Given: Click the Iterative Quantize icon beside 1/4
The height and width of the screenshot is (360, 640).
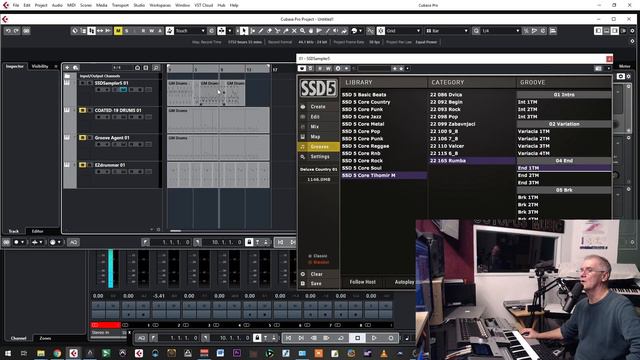Looking at the screenshot, I should point(526,31).
